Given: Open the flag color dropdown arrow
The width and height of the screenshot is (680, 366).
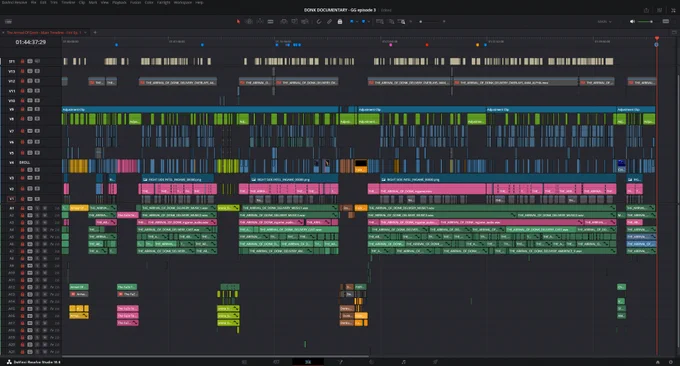Looking at the screenshot, I should point(357,21).
